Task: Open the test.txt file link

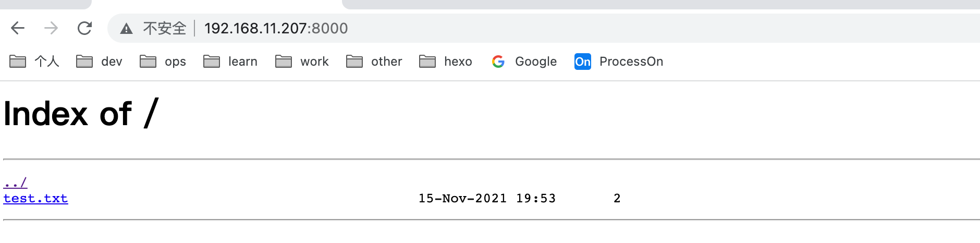Action: coord(35,199)
